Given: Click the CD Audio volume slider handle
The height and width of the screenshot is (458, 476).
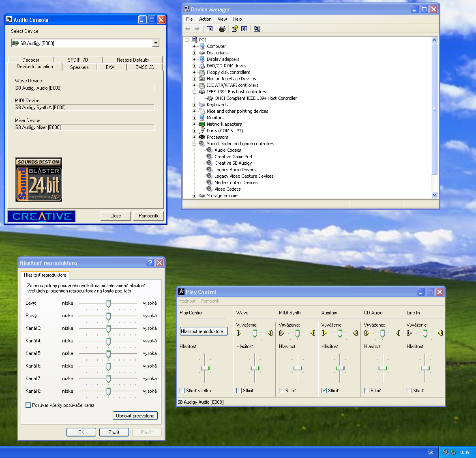Looking at the screenshot, I should 382,368.
